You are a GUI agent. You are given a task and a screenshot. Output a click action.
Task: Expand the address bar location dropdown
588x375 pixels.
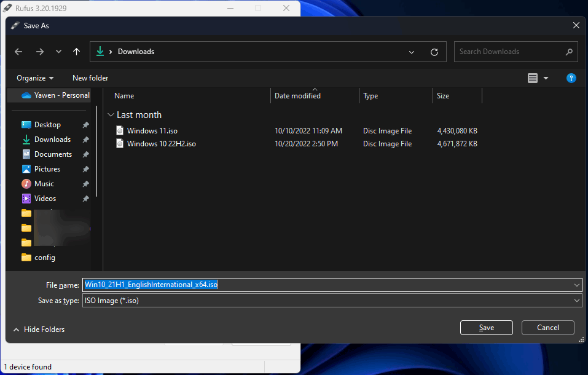tap(411, 52)
